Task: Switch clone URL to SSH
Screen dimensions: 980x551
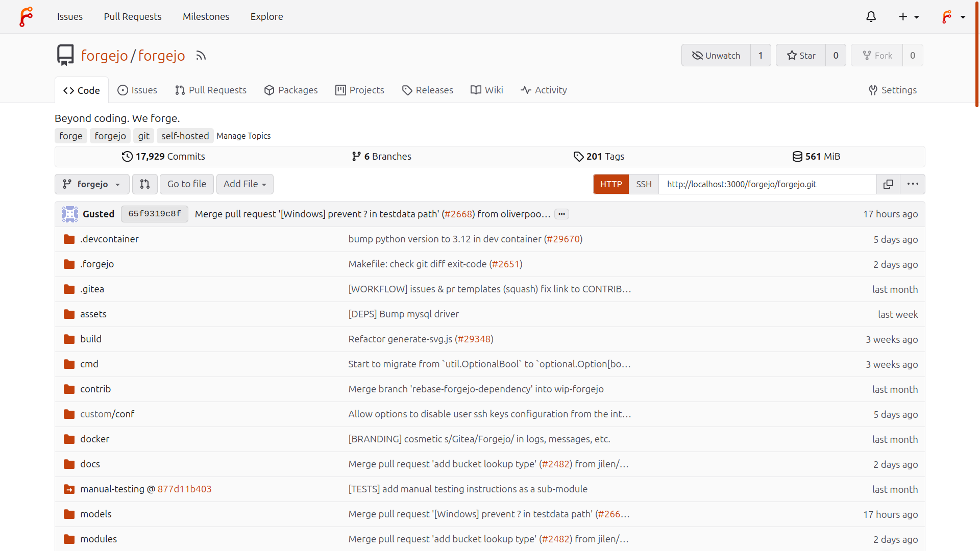Action: (x=644, y=184)
